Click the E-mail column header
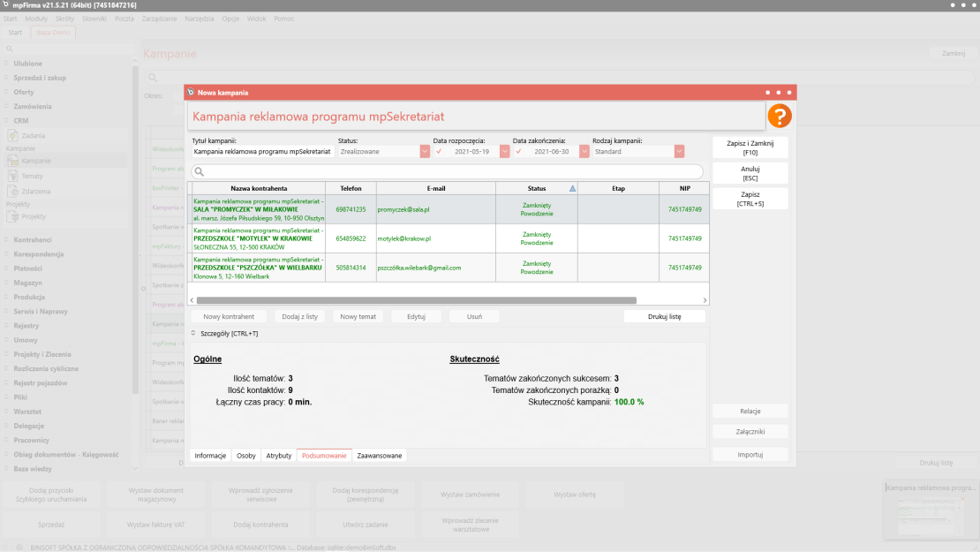Screen dimensions: 980x552 pyautogui.click(x=435, y=188)
